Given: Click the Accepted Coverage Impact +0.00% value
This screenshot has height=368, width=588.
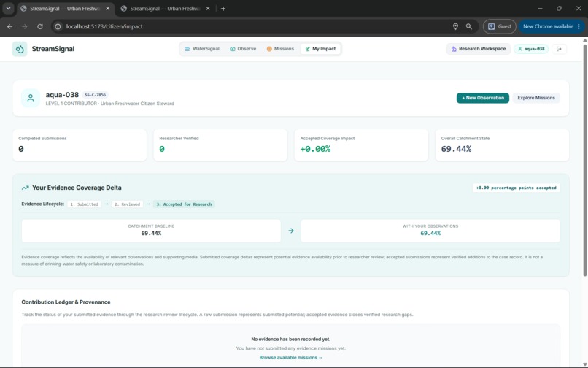Looking at the screenshot, I should click(x=315, y=149).
